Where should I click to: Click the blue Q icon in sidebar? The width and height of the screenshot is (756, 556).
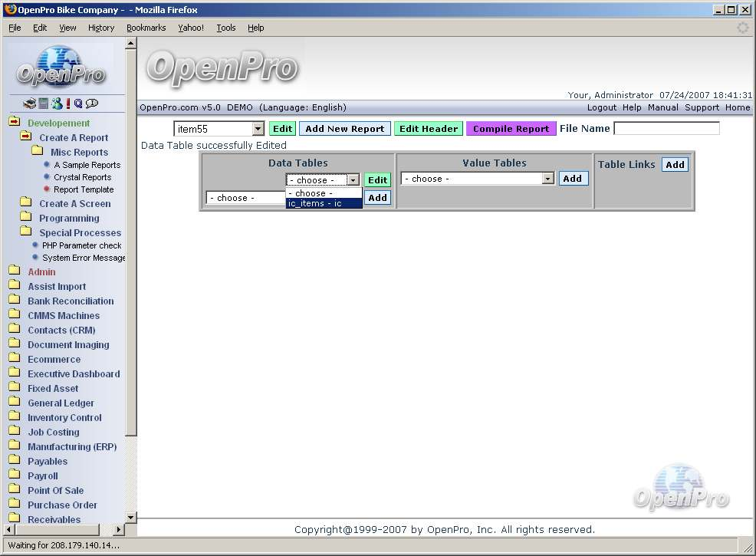tap(78, 104)
